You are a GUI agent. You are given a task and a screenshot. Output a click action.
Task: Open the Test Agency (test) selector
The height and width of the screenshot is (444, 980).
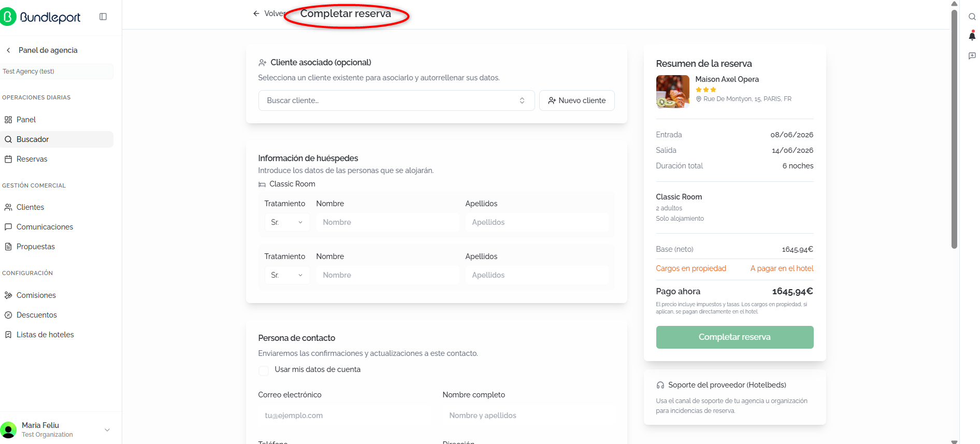(56, 71)
